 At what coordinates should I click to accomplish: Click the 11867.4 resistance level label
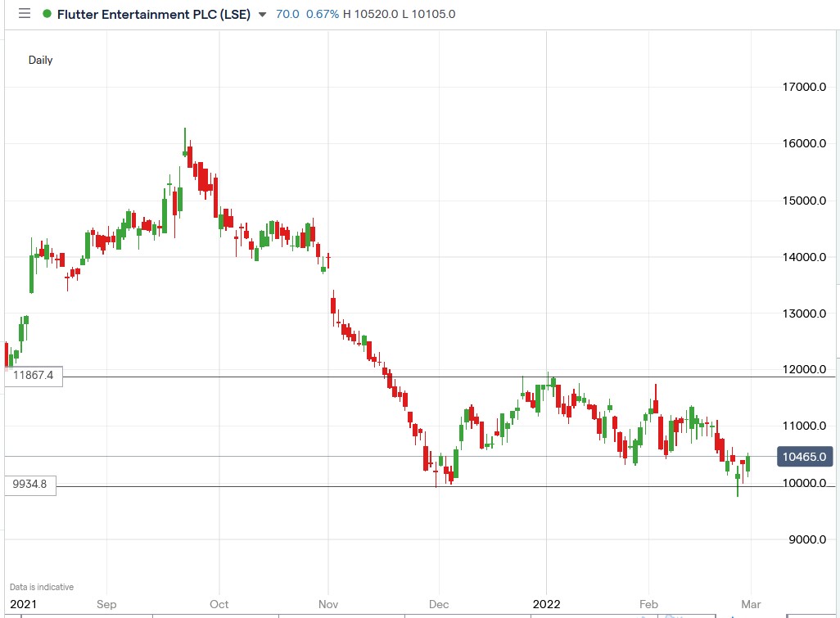34,377
